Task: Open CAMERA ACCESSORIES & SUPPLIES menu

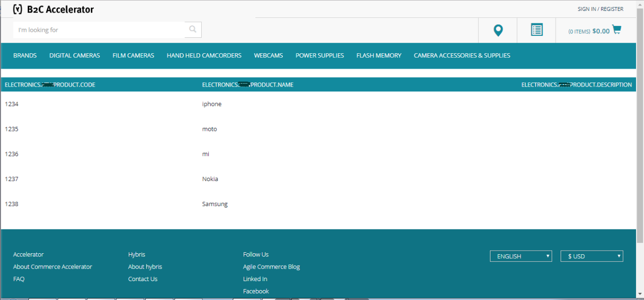Action: pyautogui.click(x=462, y=56)
